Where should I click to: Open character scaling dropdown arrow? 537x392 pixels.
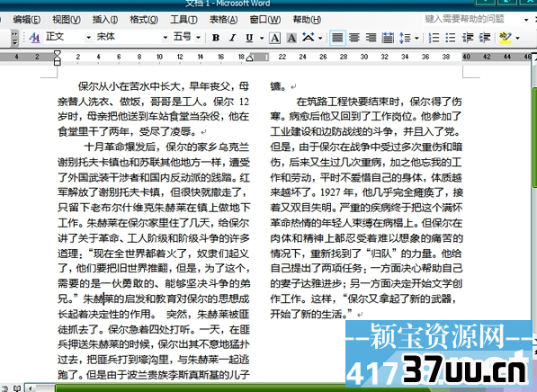tap(320, 38)
